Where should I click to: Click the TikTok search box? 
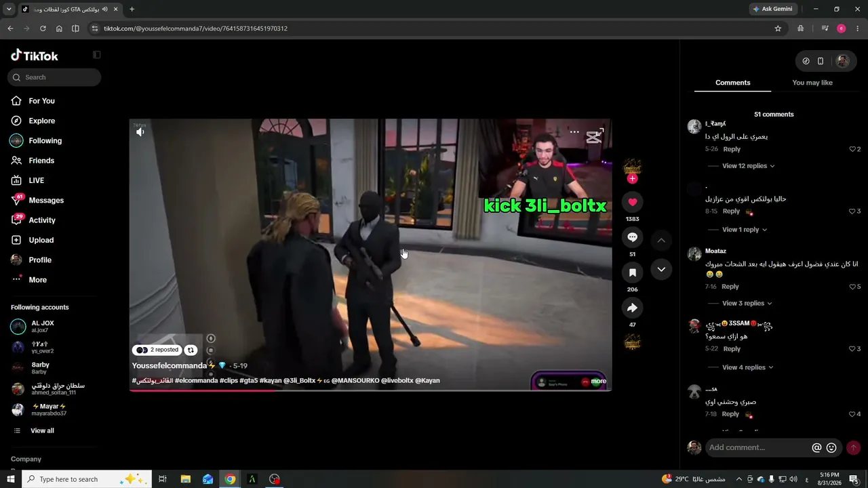pos(54,77)
